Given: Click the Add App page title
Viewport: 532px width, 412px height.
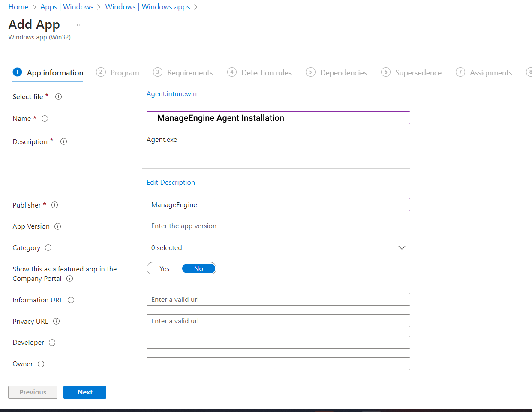Looking at the screenshot, I should [x=34, y=24].
